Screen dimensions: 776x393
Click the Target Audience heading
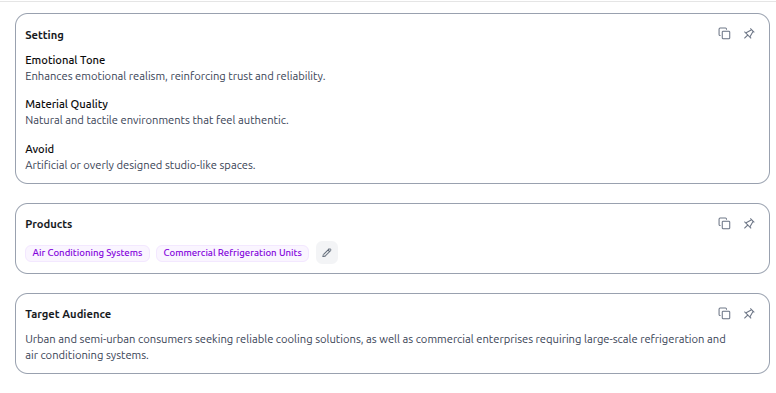[68, 314]
